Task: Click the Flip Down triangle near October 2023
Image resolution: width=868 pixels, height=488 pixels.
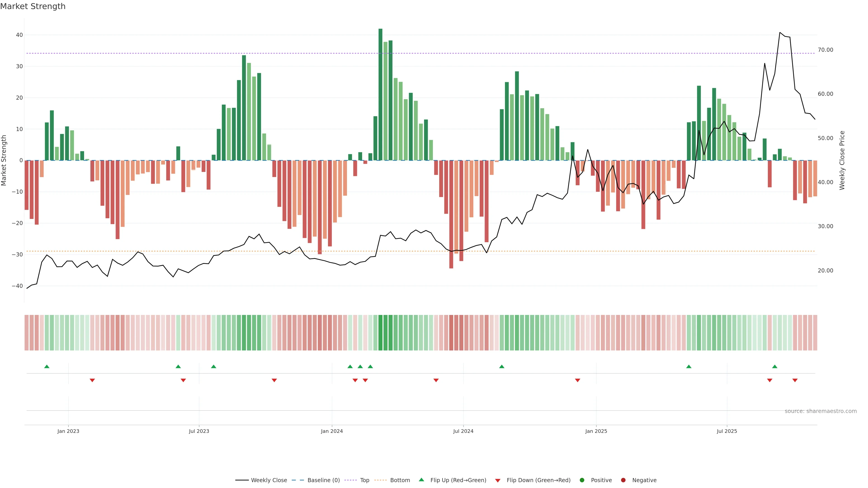Action: [274, 380]
